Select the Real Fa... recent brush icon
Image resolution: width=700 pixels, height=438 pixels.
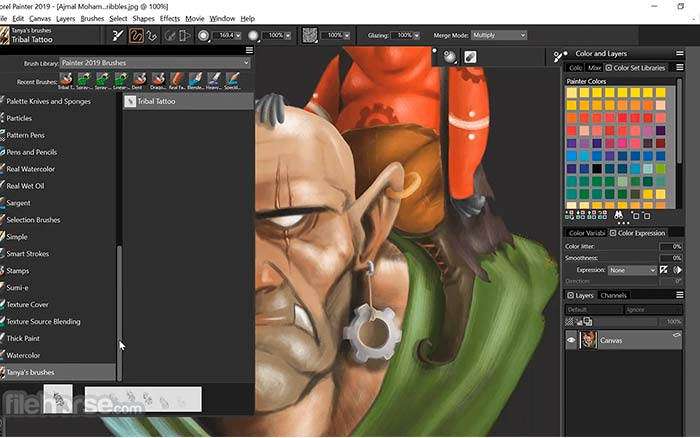(x=177, y=79)
